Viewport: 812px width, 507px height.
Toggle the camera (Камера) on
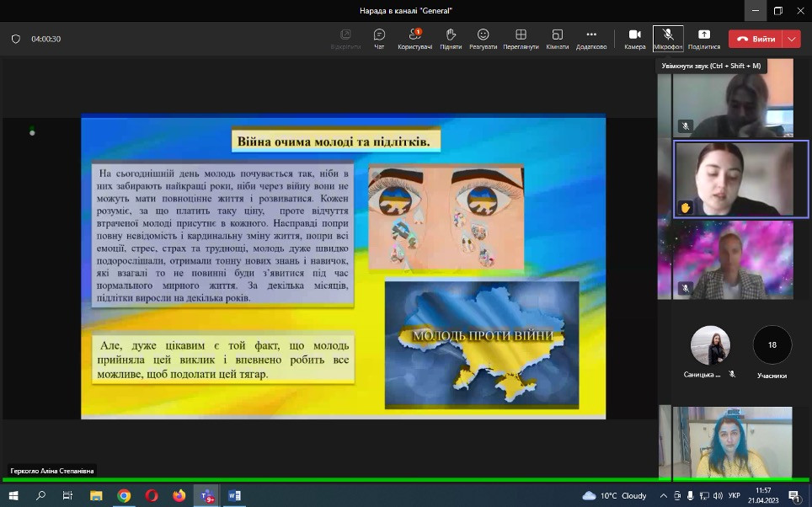pos(634,38)
